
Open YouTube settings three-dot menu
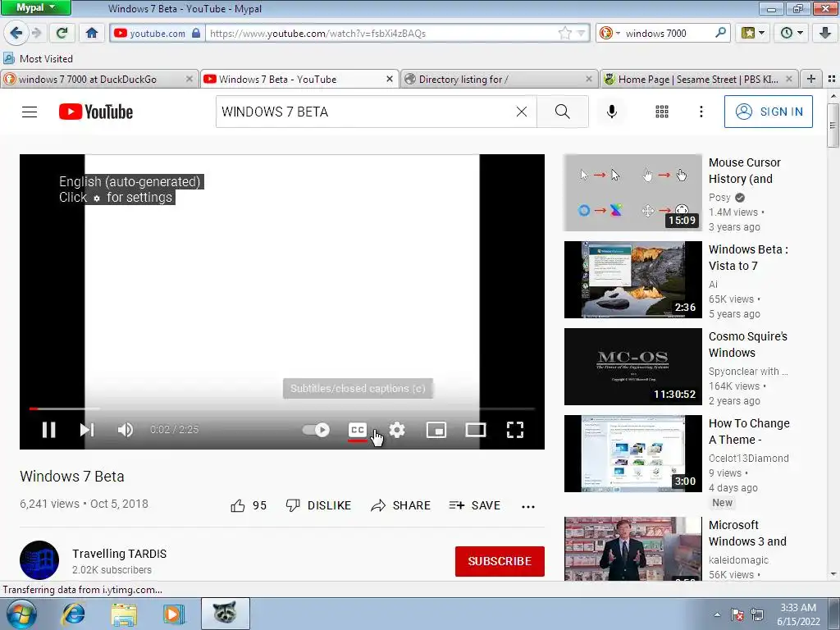pos(701,112)
